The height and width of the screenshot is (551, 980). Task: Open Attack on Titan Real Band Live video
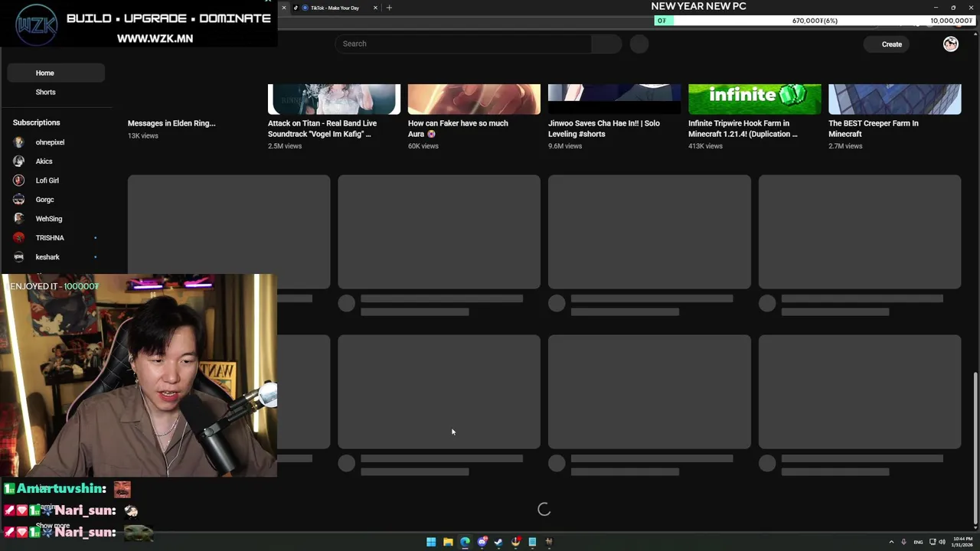pos(322,129)
